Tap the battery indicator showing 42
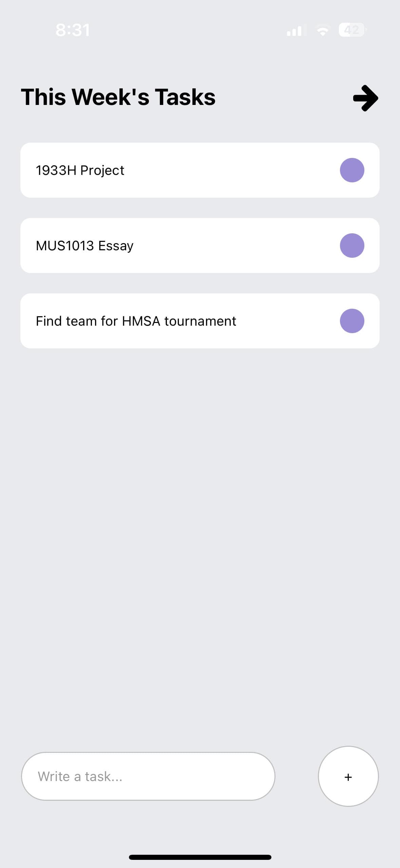 pos(352,30)
